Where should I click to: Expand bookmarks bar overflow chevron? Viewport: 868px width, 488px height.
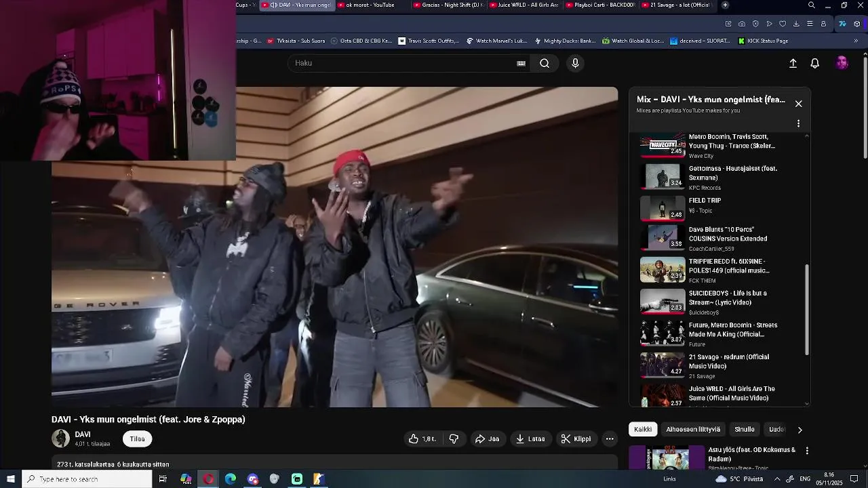click(855, 41)
